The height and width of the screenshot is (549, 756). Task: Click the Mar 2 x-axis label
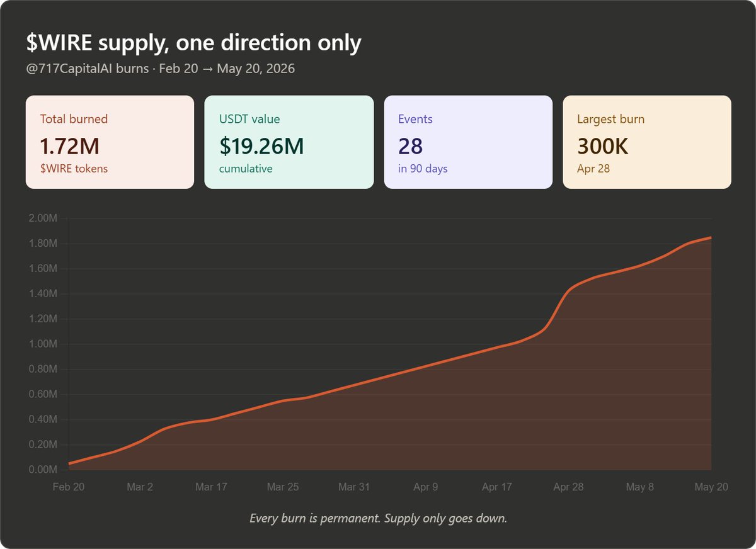coord(140,487)
